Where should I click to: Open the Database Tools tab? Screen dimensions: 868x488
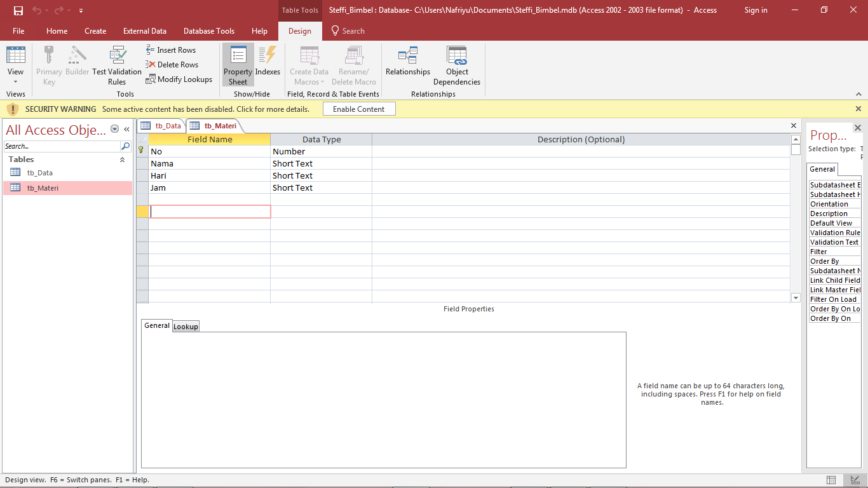point(209,30)
